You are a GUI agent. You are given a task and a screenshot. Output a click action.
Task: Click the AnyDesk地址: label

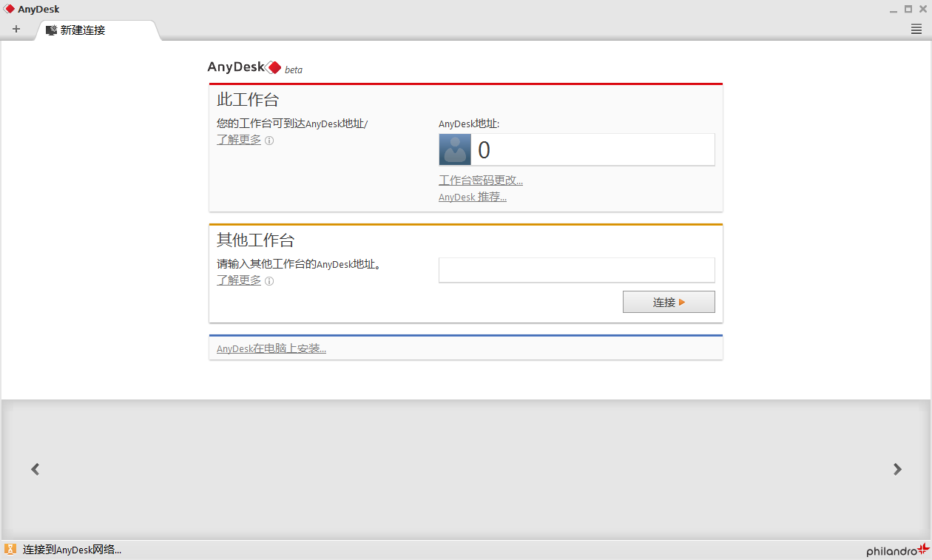[x=469, y=124]
